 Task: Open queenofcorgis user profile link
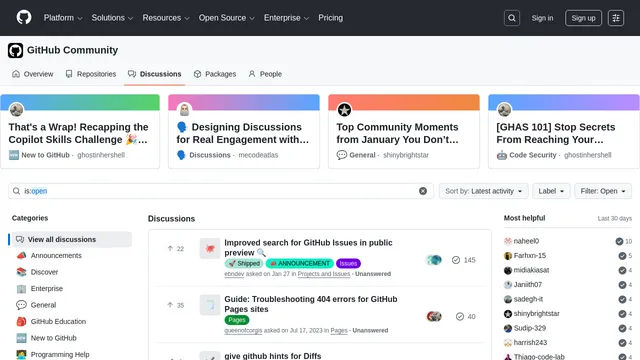(x=243, y=330)
